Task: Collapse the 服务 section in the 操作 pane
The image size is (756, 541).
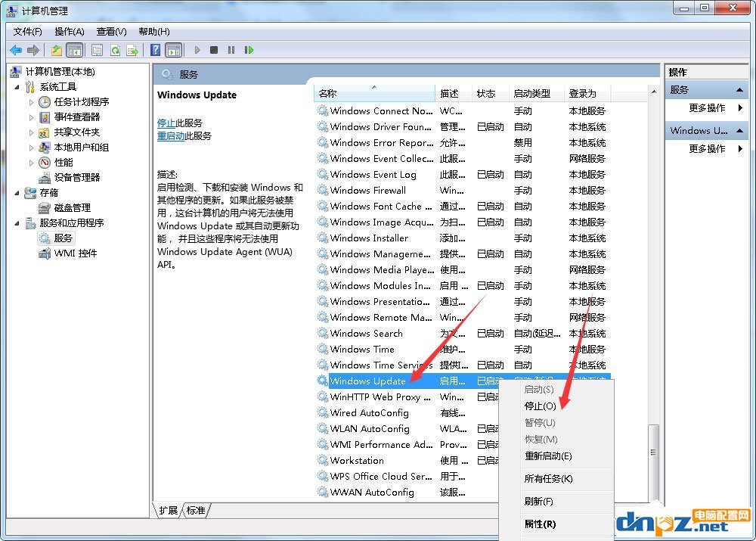Action: click(x=739, y=90)
